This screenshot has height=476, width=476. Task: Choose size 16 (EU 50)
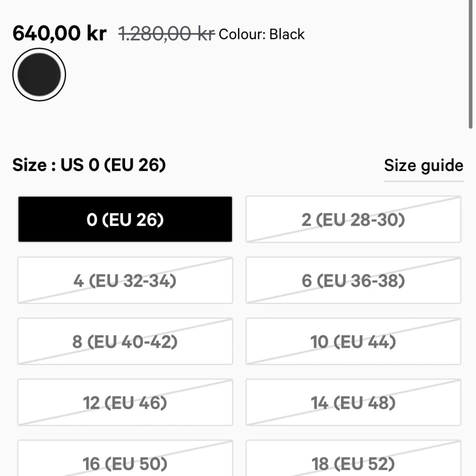click(x=125, y=458)
